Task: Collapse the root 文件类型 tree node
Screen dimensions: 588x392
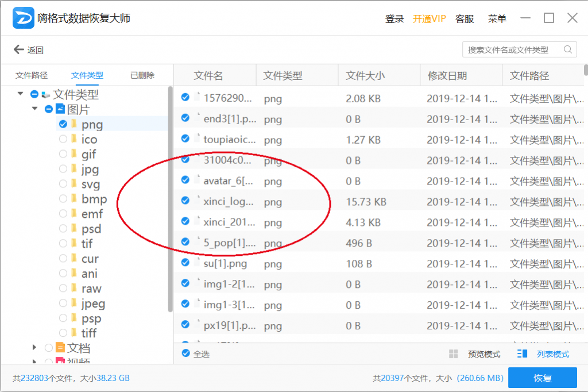Action: pos(20,94)
